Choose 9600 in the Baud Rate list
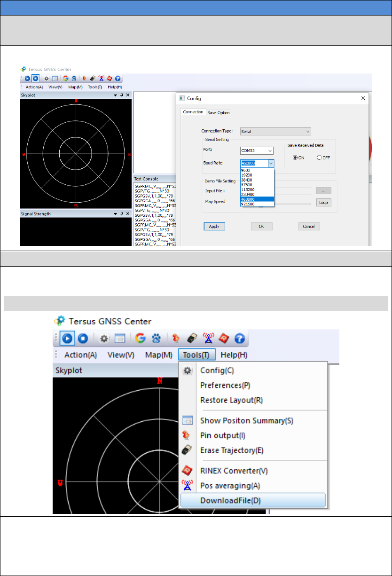Viewport: 392px width, 576px height. pyautogui.click(x=257, y=170)
